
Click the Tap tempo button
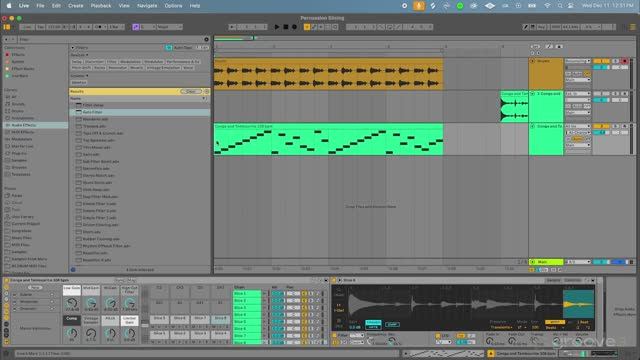[x=40, y=27]
